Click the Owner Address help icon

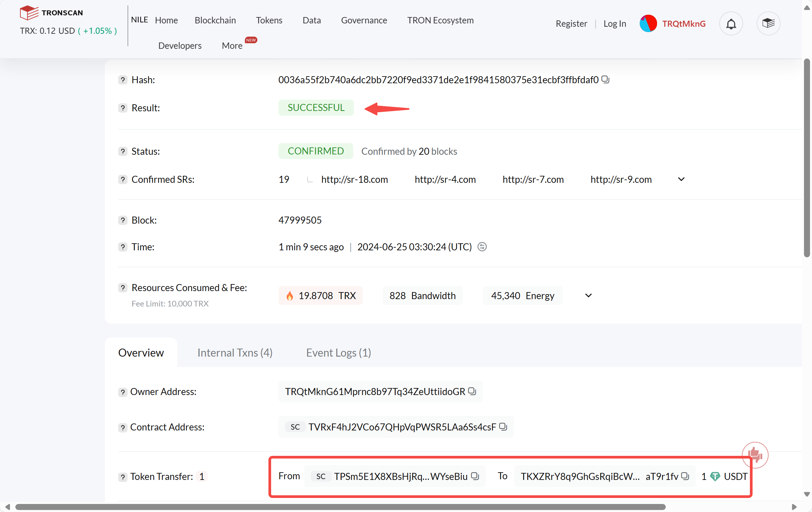(x=123, y=392)
